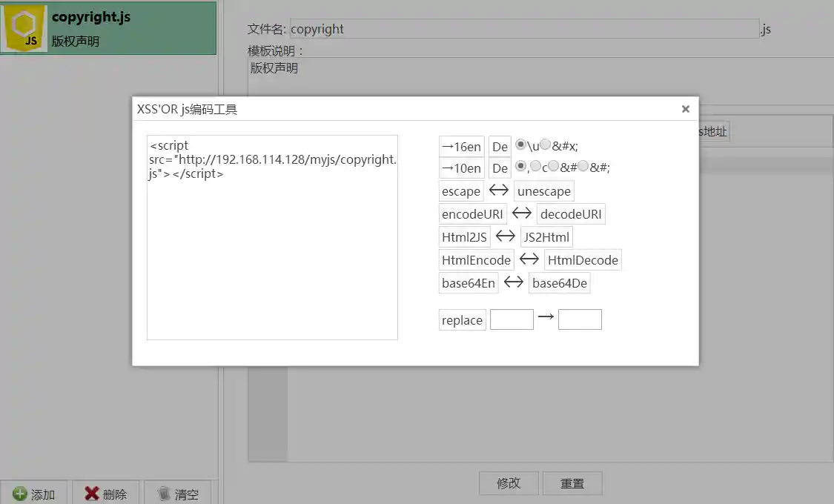Click the green plus add icon
This screenshot has height=504, width=834.
click(20, 494)
